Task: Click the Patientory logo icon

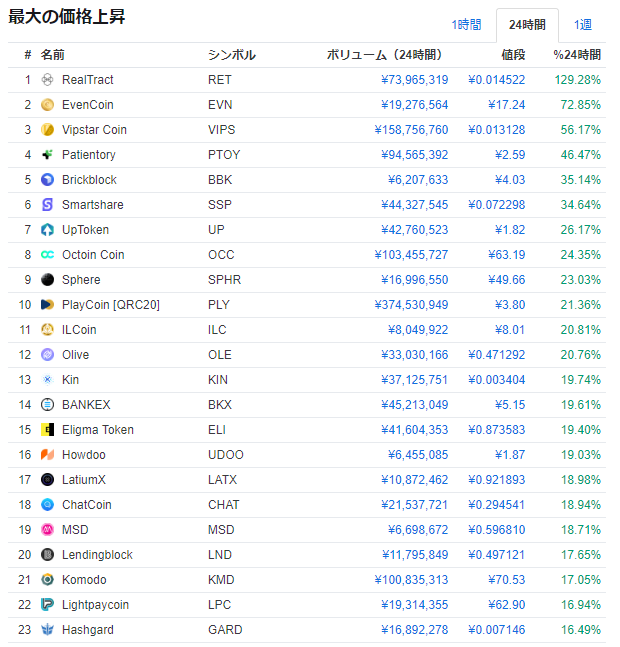Action: coord(47,155)
